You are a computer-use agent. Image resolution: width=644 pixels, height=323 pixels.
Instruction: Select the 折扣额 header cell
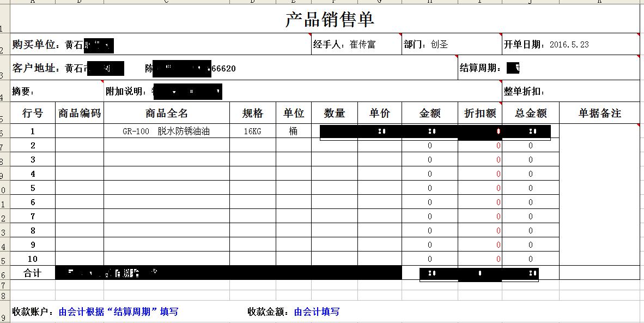coord(479,113)
